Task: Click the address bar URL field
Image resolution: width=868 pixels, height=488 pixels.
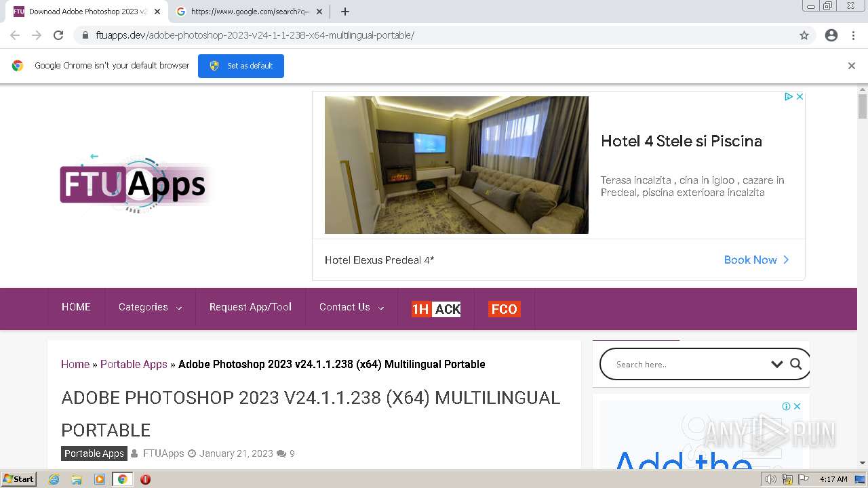Action: click(444, 35)
